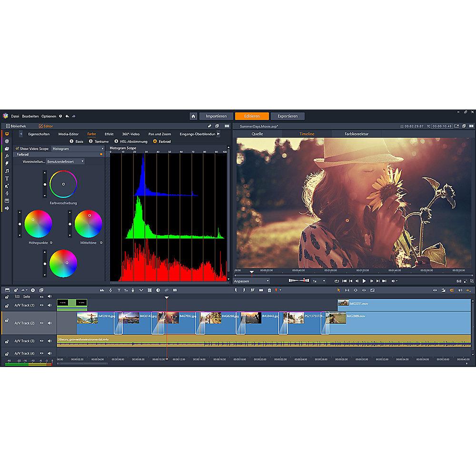Open the player volume dropdown
The width and height of the screenshot is (476, 476).
394,281
